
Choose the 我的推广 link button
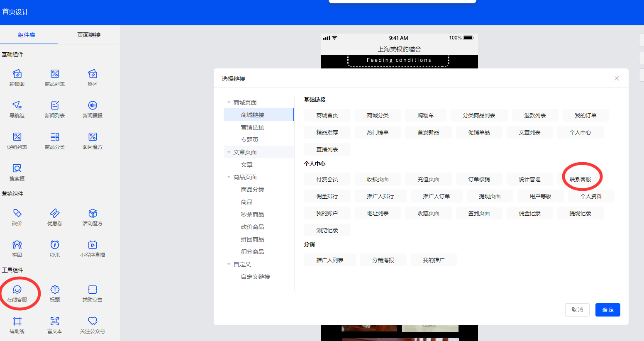(434, 260)
